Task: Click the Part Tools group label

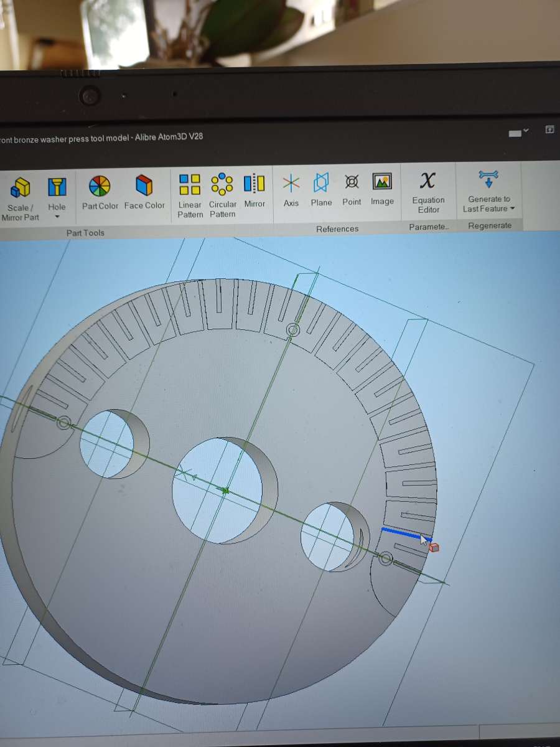Action: point(85,233)
